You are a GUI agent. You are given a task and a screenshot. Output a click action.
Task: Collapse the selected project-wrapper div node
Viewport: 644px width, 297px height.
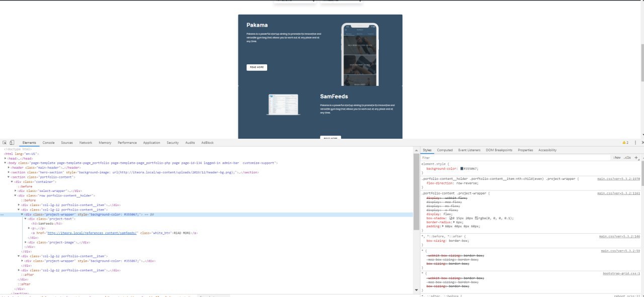23,215
